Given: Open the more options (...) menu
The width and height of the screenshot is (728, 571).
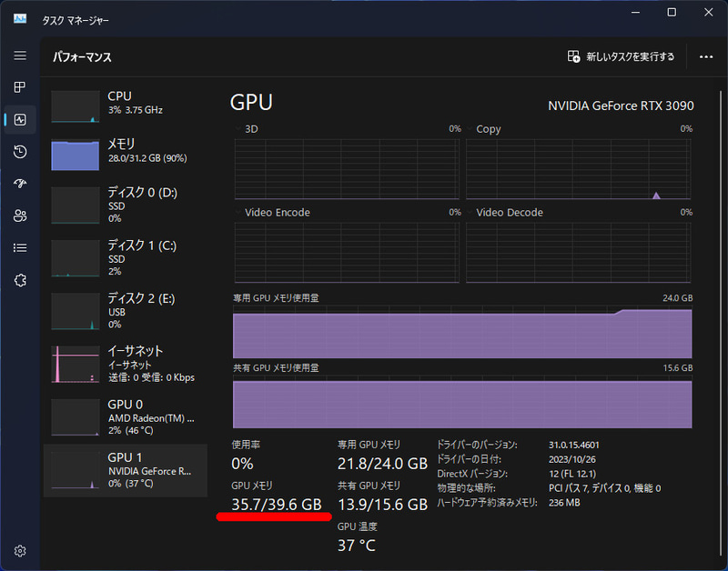Looking at the screenshot, I should (x=705, y=56).
